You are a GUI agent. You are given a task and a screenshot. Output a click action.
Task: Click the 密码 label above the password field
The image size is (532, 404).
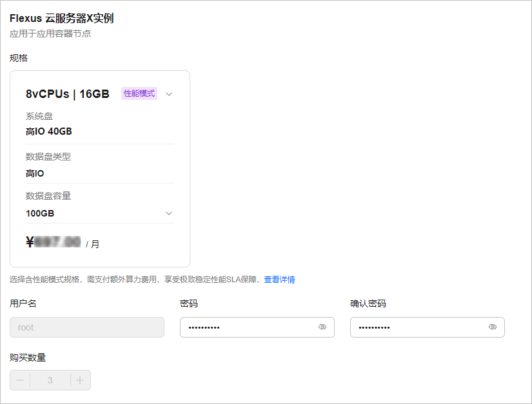click(189, 303)
